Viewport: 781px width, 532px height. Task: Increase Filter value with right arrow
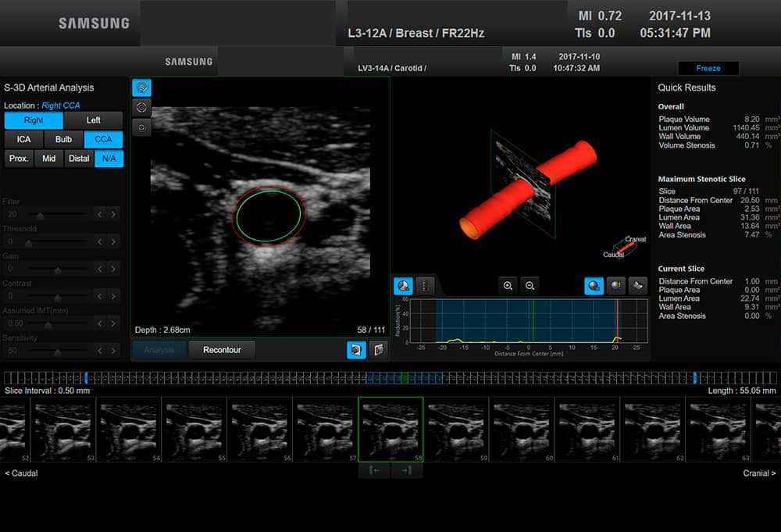[x=114, y=214]
